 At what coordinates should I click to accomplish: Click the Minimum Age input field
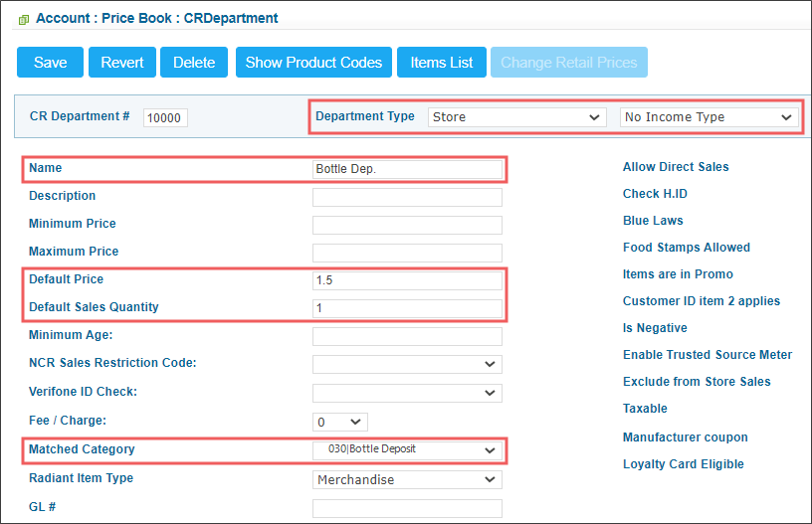(408, 336)
